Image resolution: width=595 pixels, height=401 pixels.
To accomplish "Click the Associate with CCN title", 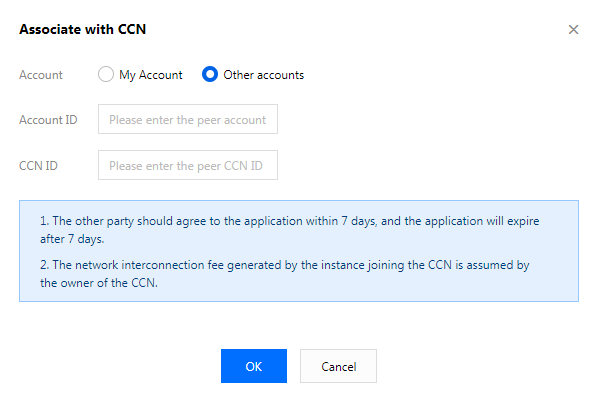I will coord(83,29).
